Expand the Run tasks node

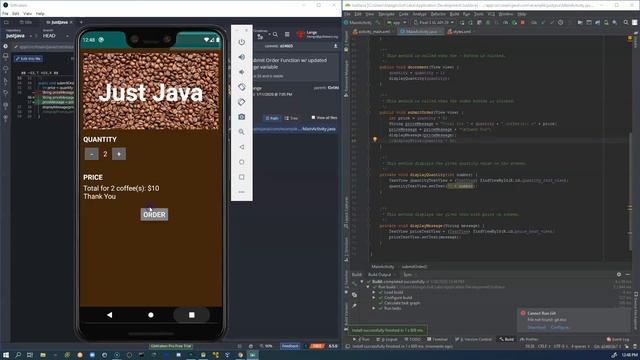373,308
